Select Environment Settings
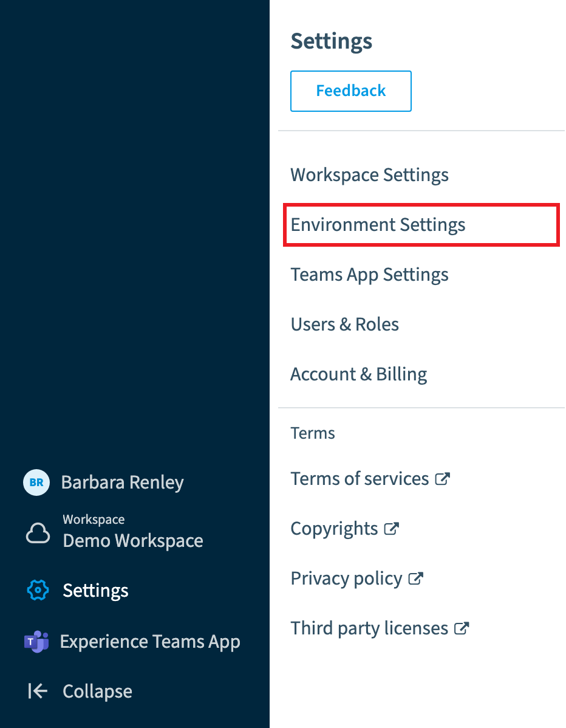566x728 pixels. tap(421, 225)
